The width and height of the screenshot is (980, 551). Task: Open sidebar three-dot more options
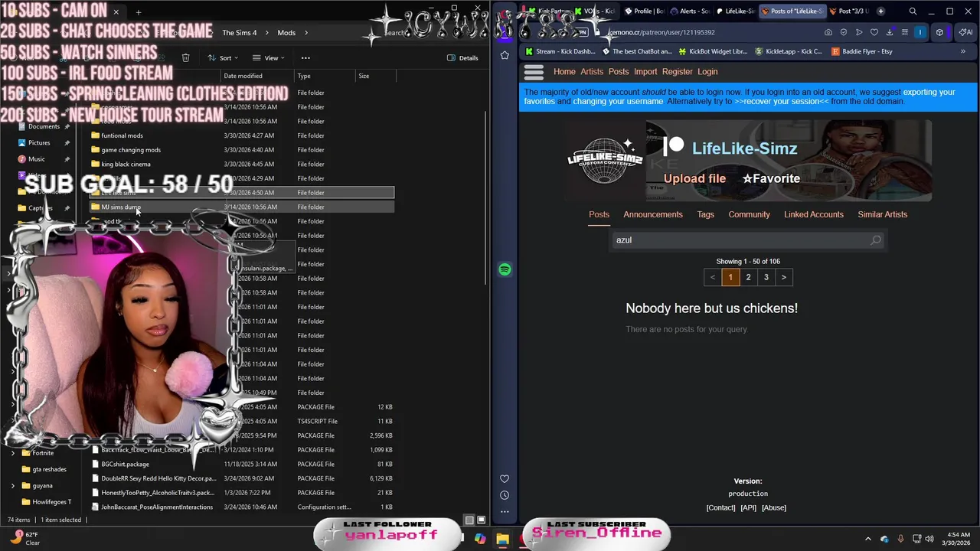click(x=505, y=511)
